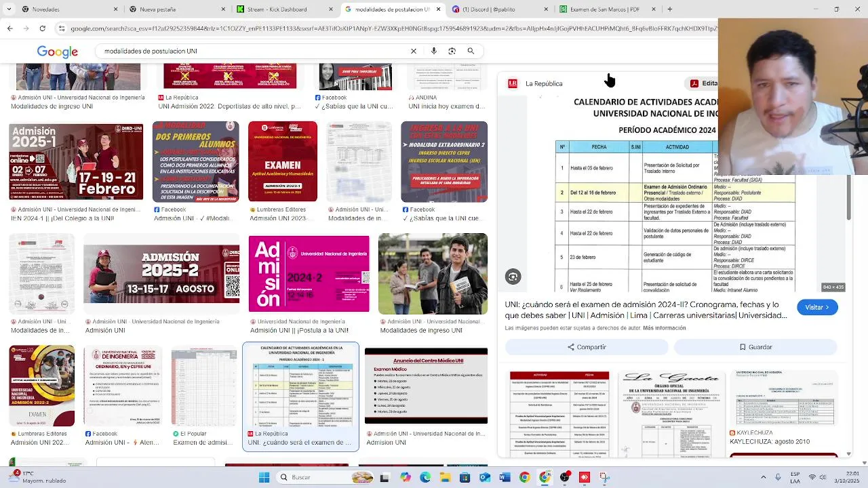Open Copilot from taskbar
The width and height of the screenshot is (868, 488).
pyautogui.click(x=405, y=477)
